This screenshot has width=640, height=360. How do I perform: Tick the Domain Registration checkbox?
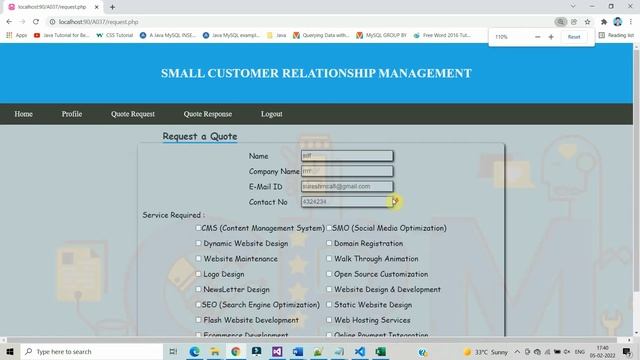(x=329, y=243)
